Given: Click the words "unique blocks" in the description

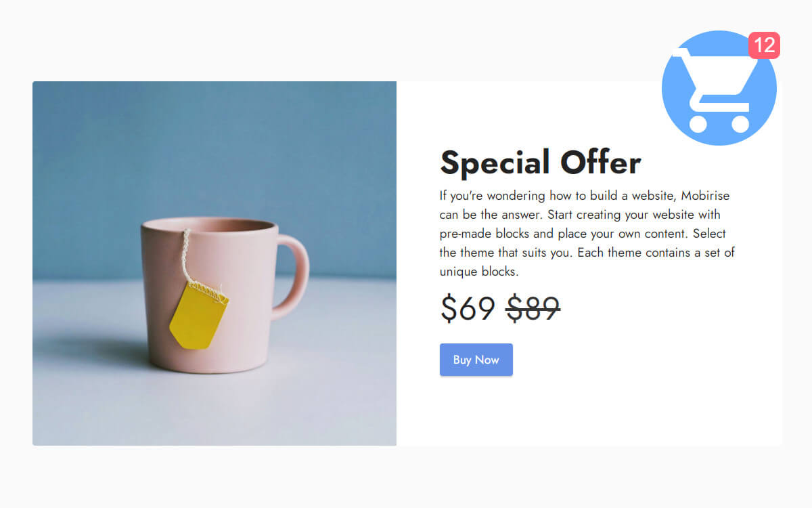Looking at the screenshot, I should pos(478,272).
